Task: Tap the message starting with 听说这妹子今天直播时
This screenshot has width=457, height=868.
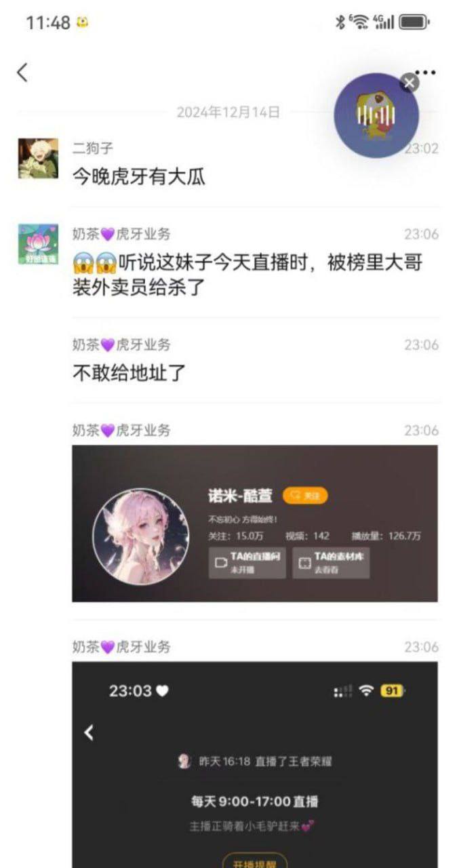Action: (x=247, y=275)
